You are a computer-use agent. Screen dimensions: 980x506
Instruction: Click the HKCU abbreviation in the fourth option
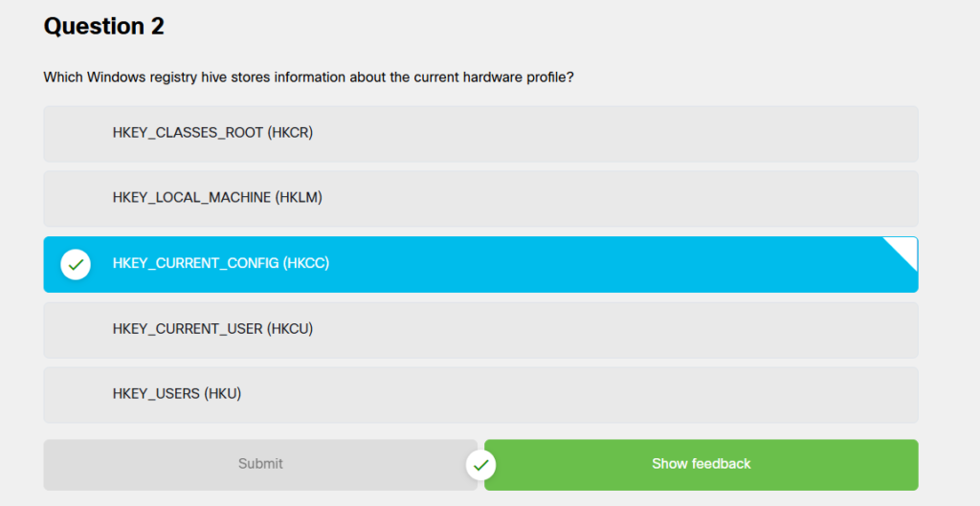click(x=290, y=329)
